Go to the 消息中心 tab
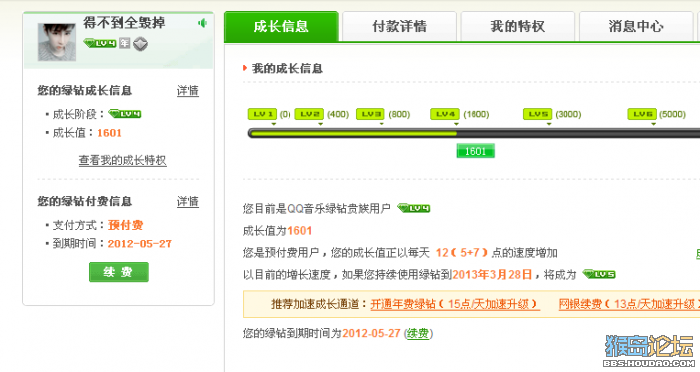 (x=636, y=26)
